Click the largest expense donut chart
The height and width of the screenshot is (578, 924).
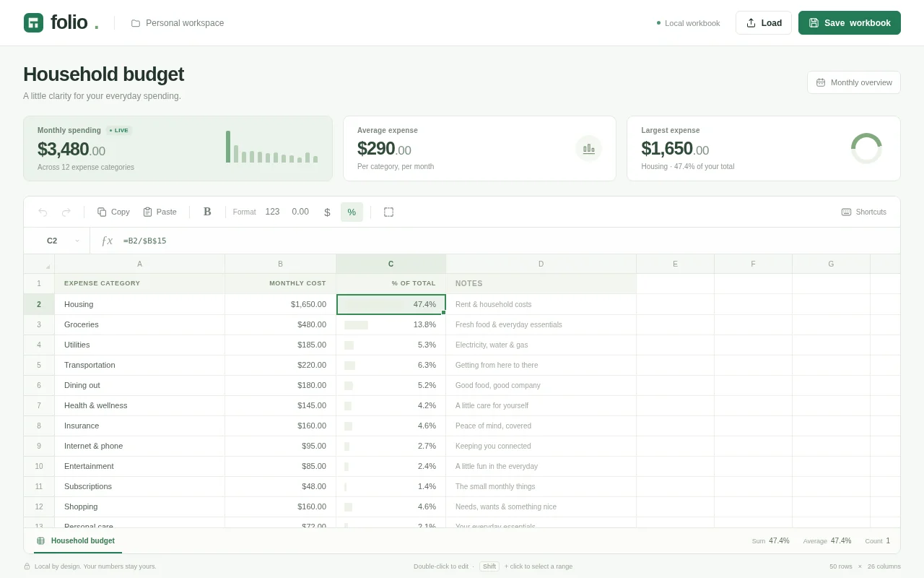(866, 148)
